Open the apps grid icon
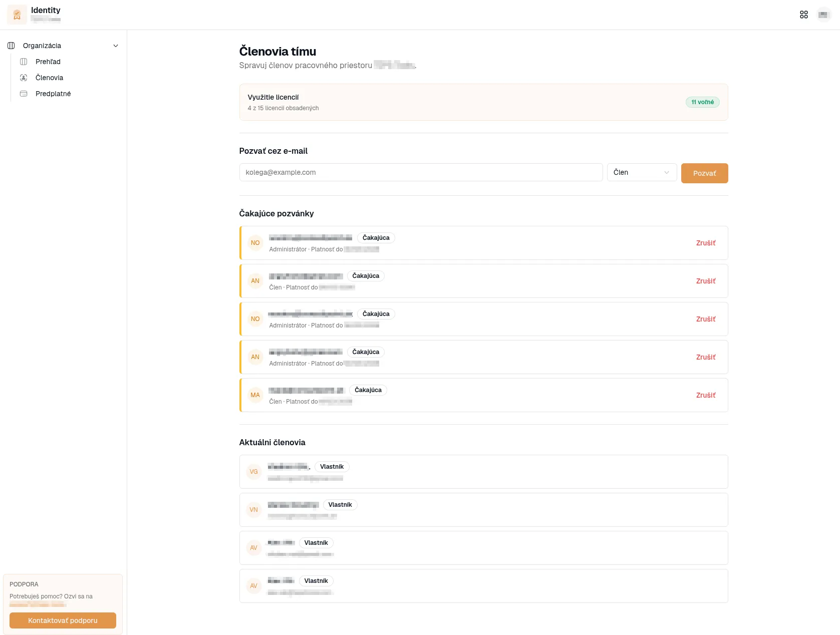Screen dimensions: 840x635 (x=803, y=15)
